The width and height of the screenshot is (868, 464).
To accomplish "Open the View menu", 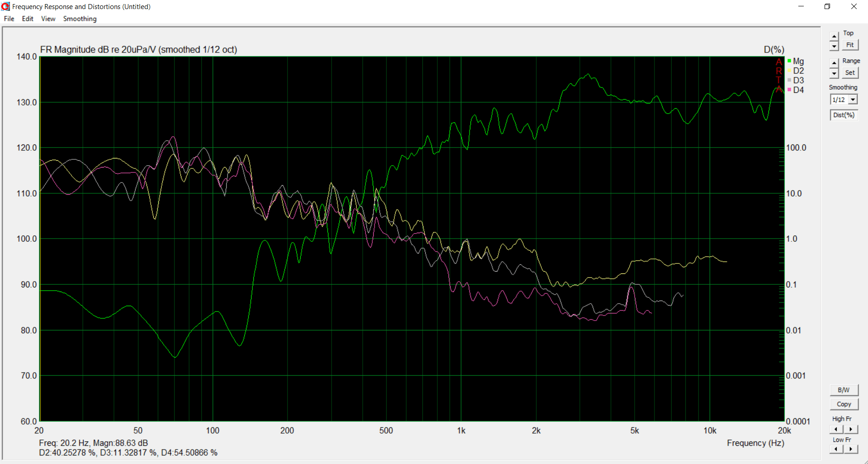I will click(x=48, y=19).
